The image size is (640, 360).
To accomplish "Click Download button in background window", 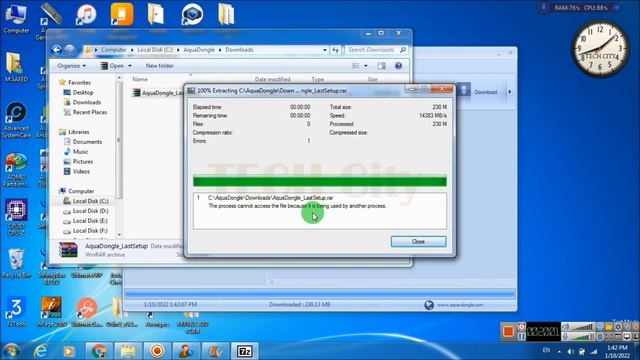I will pyautogui.click(x=485, y=92).
